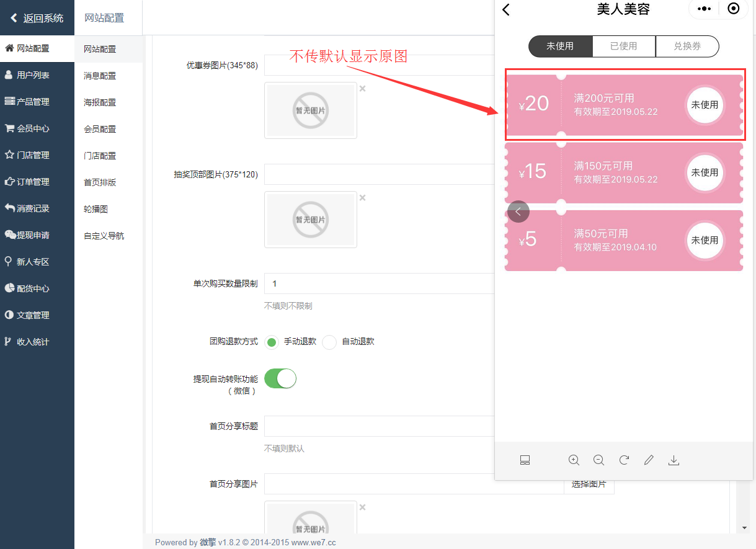
Task: Click the circular target icon in preview header
Action: click(734, 9)
